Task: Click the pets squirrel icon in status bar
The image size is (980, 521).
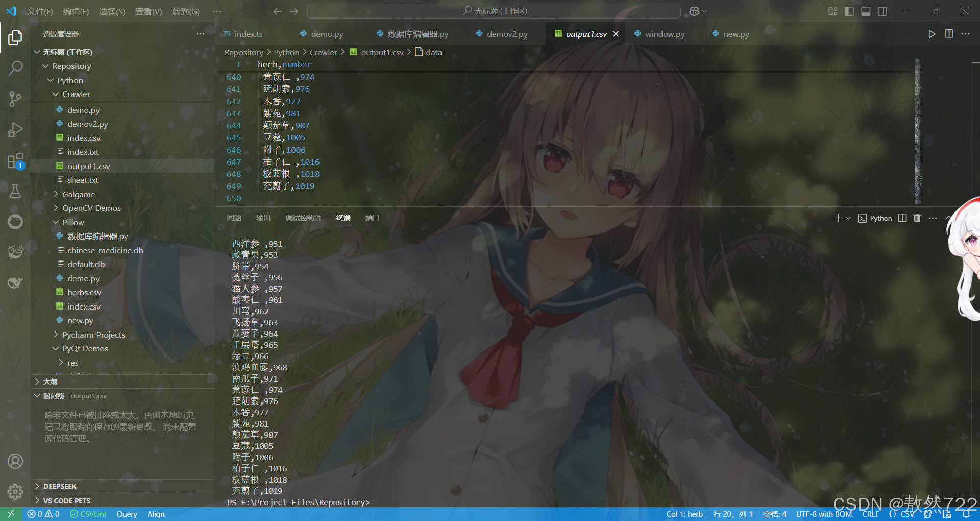Action: coord(928,514)
